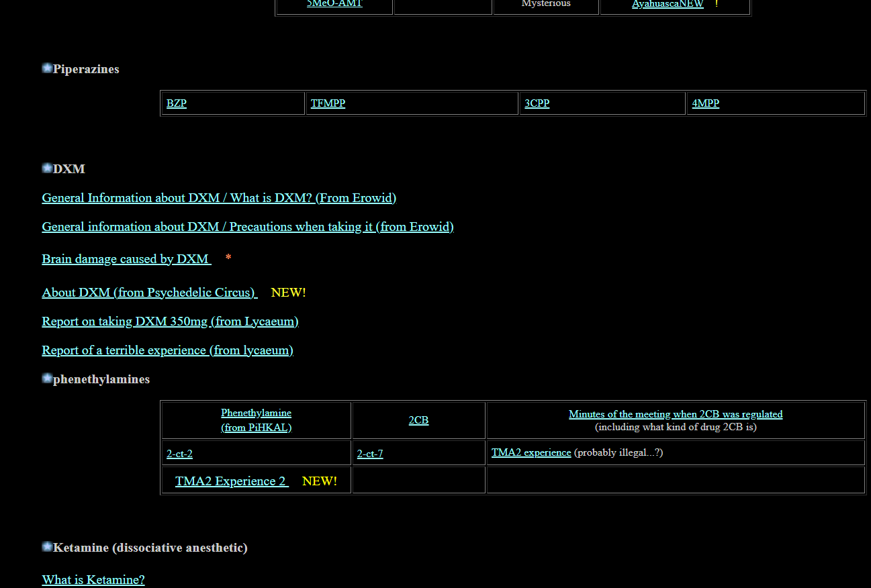Follow the 3CPP link
Image resolution: width=871 pixels, height=588 pixels.
pyautogui.click(x=537, y=103)
